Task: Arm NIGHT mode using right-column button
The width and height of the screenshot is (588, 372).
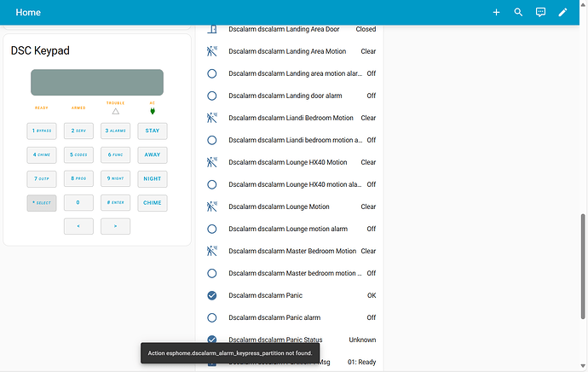Action: (x=153, y=178)
